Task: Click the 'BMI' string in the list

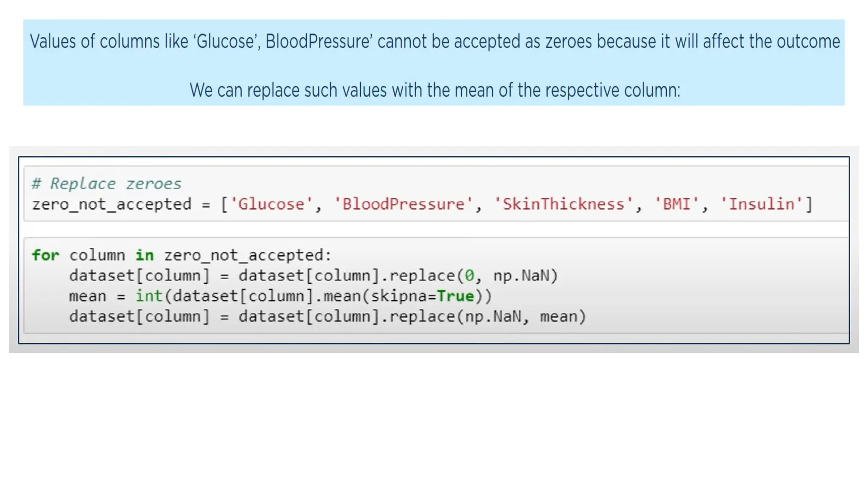Action: [x=676, y=204]
